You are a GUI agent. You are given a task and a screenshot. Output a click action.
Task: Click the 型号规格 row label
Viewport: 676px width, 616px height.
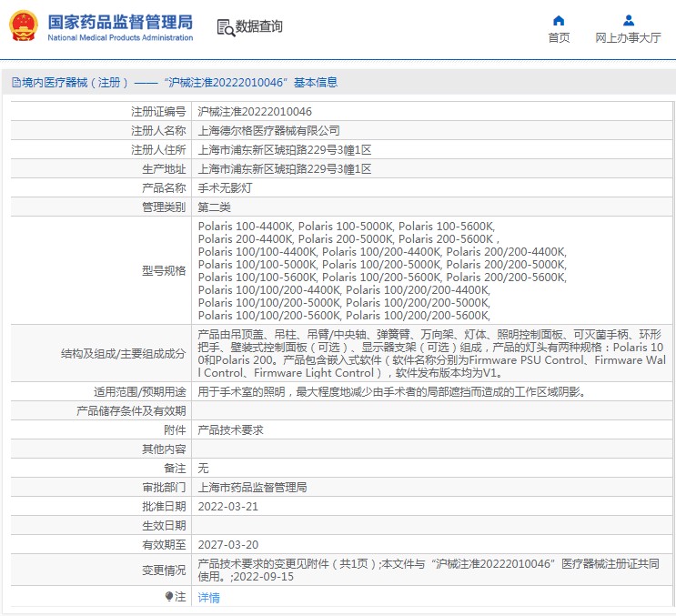point(164,271)
